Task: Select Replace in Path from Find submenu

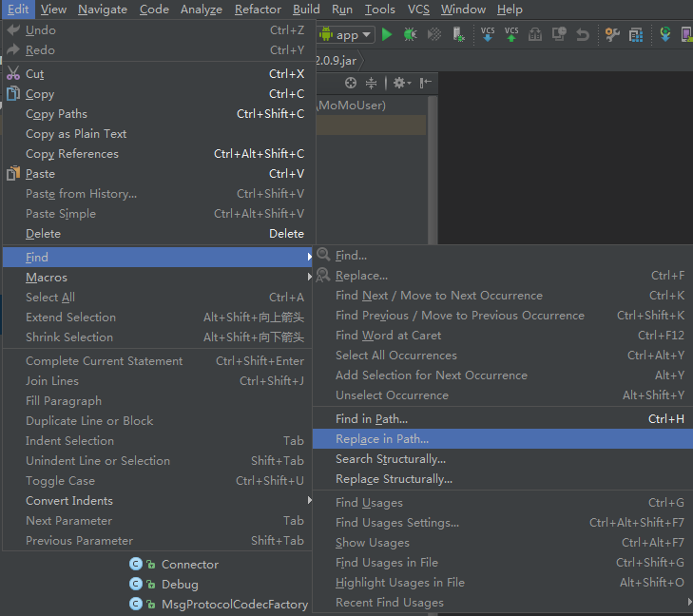Action: coord(382,439)
